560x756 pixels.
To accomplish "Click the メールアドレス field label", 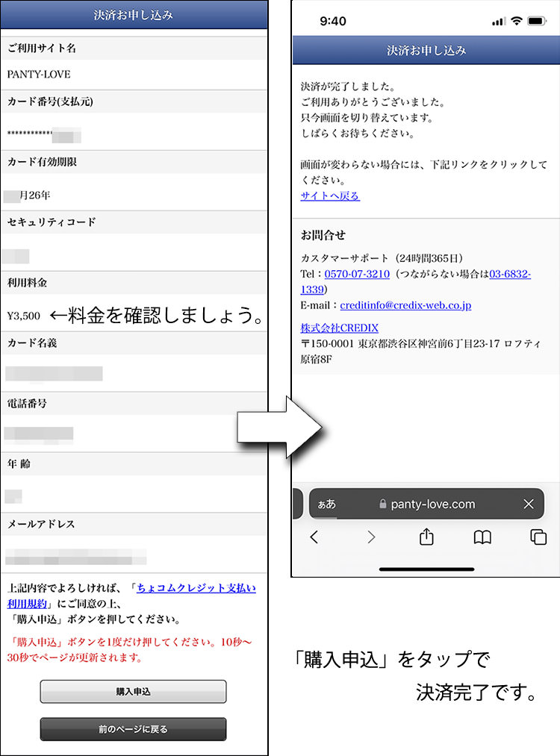I will (41, 524).
